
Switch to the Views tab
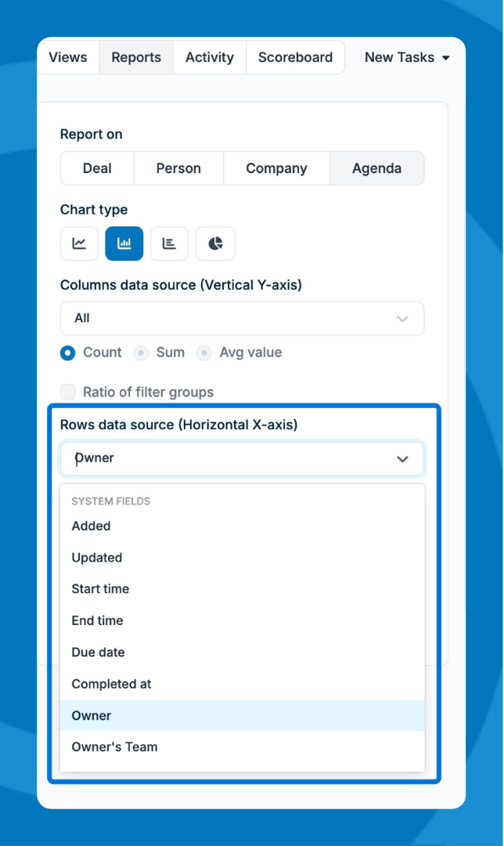pyautogui.click(x=68, y=57)
